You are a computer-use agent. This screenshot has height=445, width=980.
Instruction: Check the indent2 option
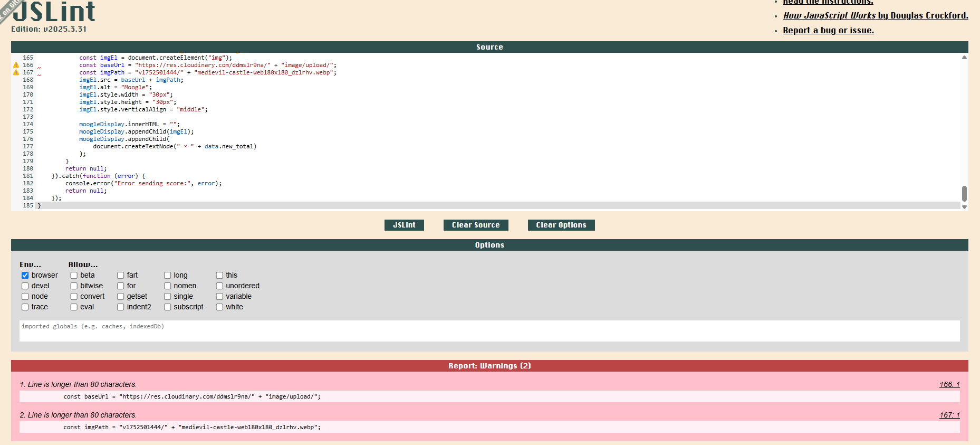(120, 307)
